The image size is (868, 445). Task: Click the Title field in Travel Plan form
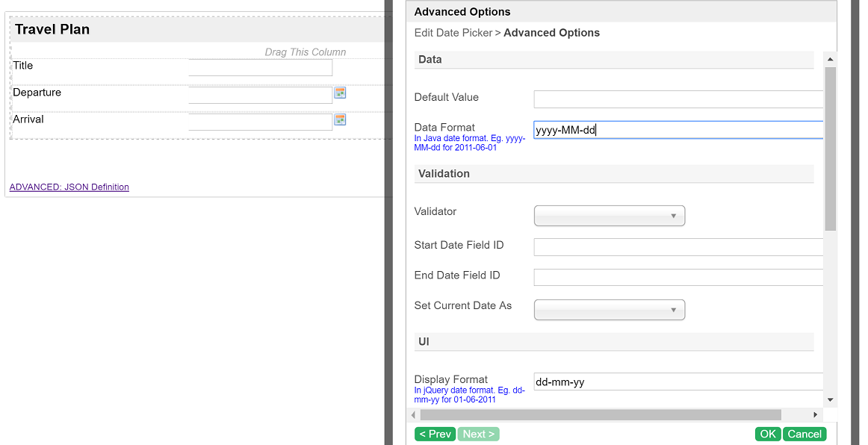coord(260,68)
